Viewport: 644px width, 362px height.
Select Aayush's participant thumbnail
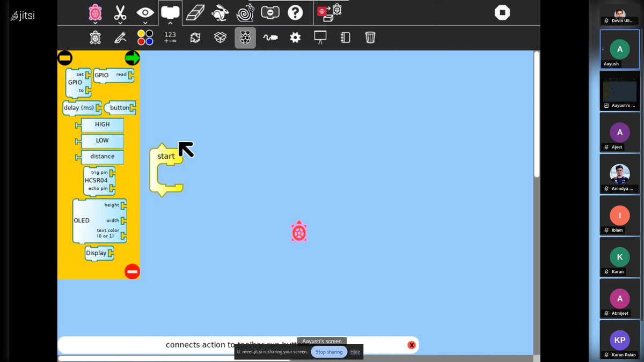(x=619, y=49)
